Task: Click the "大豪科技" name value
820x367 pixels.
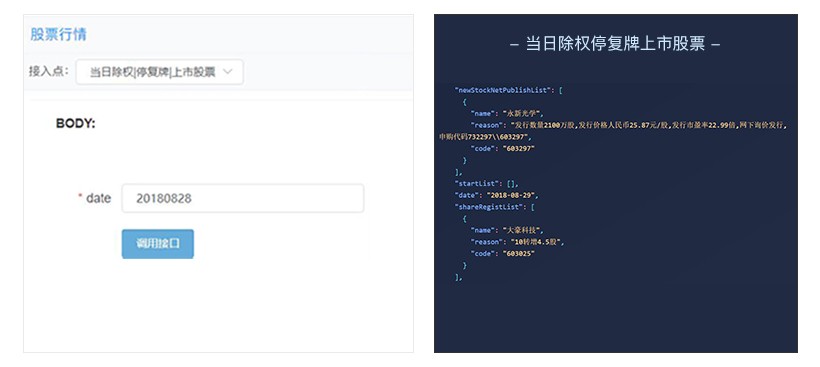Action: pyautogui.click(x=522, y=230)
